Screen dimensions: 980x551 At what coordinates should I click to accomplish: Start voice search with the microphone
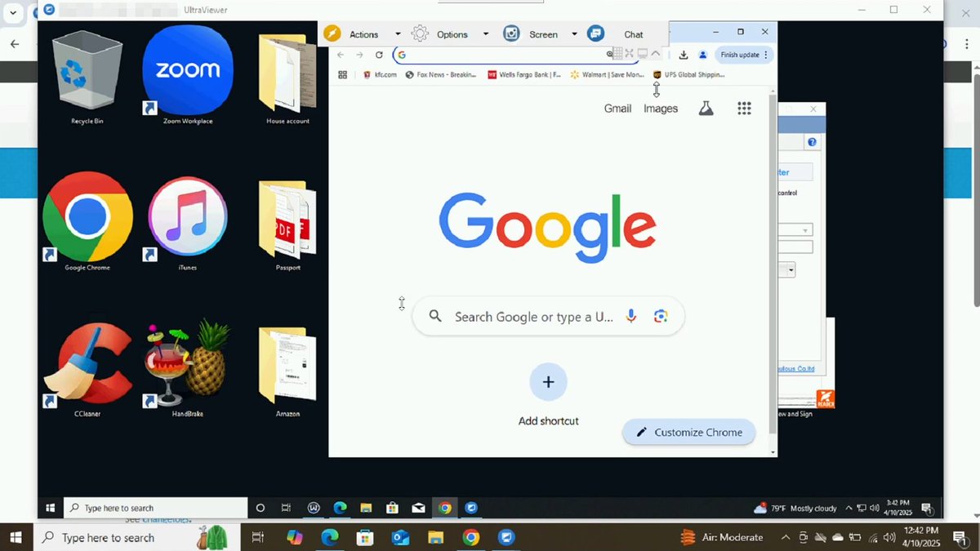[x=630, y=317]
